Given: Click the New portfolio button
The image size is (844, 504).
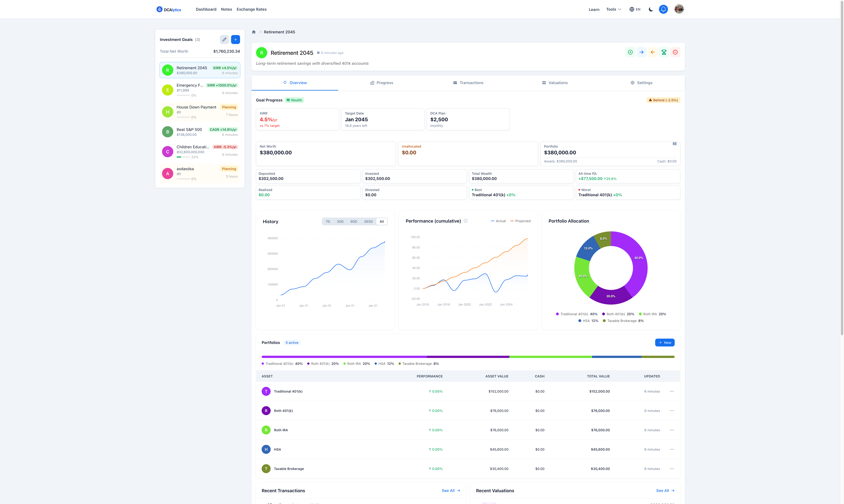Looking at the screenshot, I should pos(665,342).
